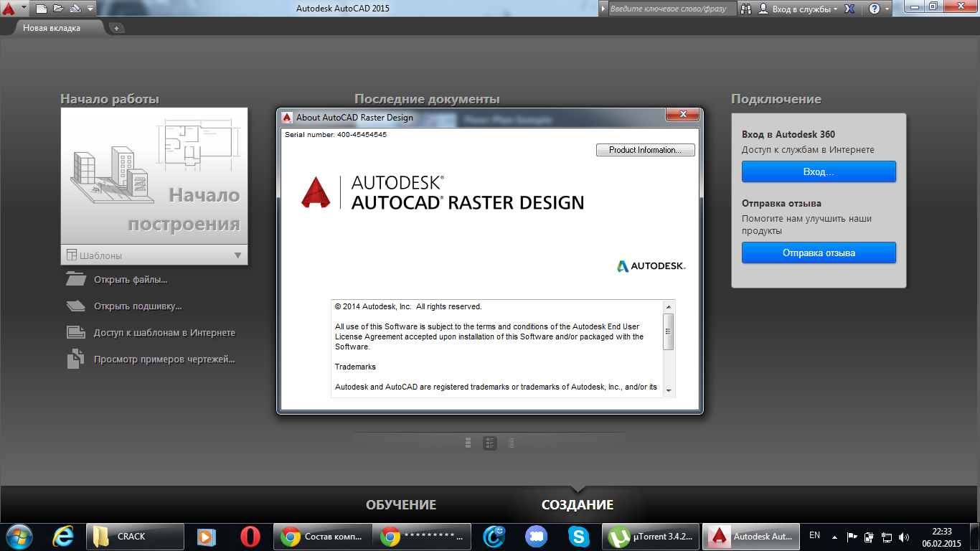Open the СОЗДАНИЕ page
Image resolution: width=980 pixels, height=551 pixels.
point(578,504)
